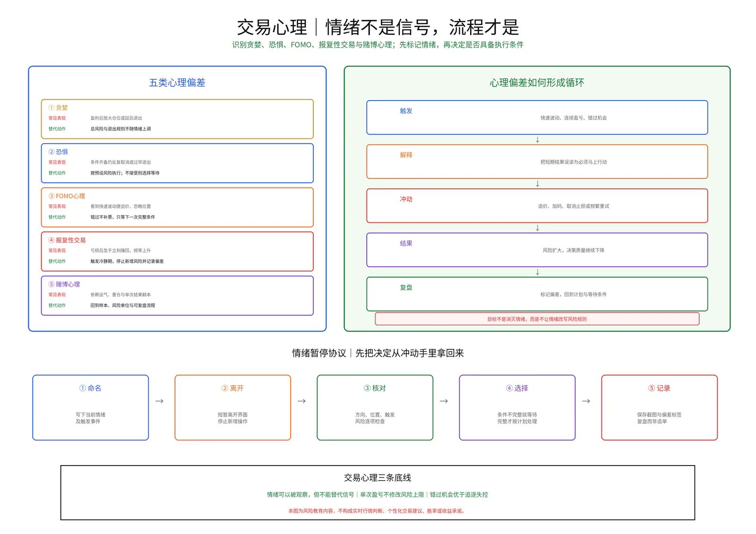
Task: Click 把短期结果误读为必须马上行动 text
Action: pos(574,162)
